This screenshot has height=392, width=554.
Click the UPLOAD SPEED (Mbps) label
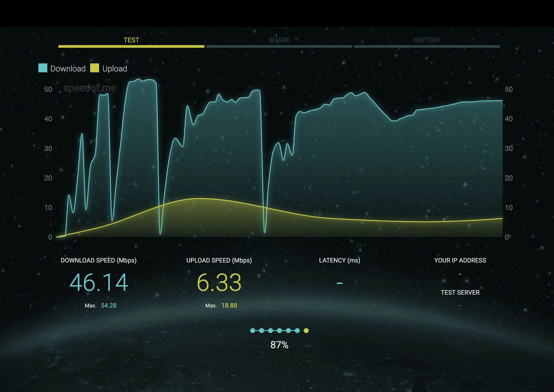[x=219, y=261]
